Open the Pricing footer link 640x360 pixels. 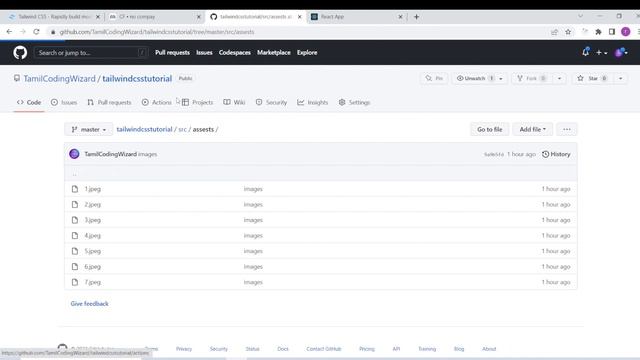367,349
